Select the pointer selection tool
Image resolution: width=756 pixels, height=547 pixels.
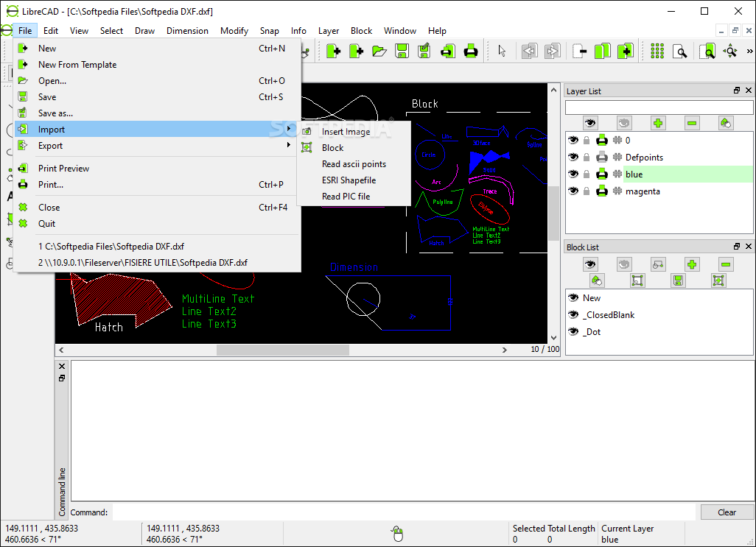(x=502, y=51)
